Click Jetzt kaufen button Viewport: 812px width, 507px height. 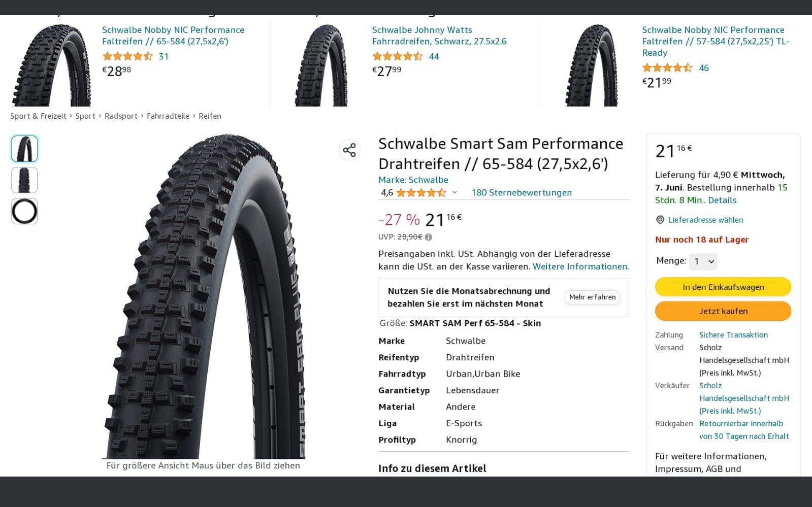point(723,311)
